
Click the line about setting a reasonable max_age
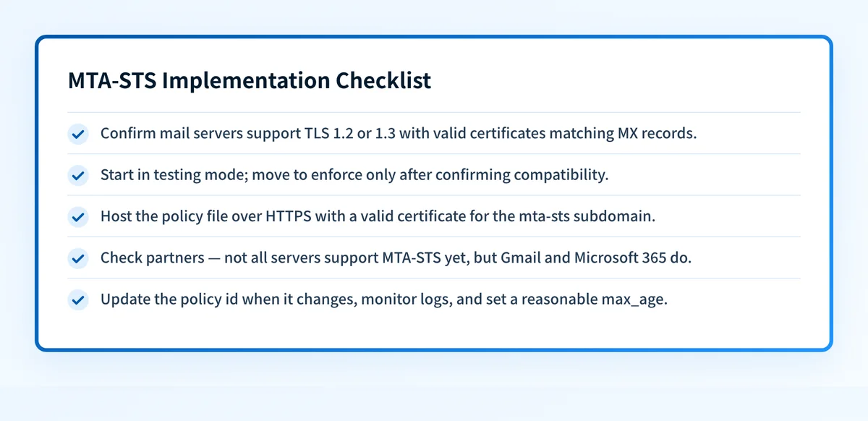tap(384, 299)
